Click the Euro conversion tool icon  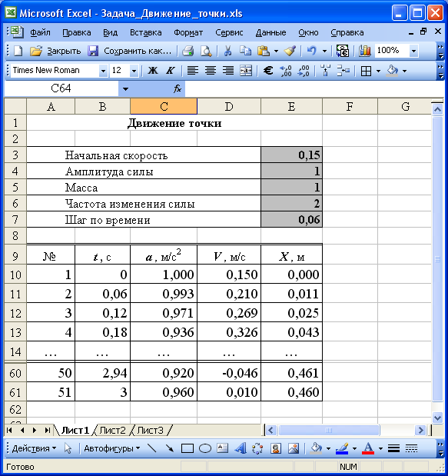(x=343, y=51)
